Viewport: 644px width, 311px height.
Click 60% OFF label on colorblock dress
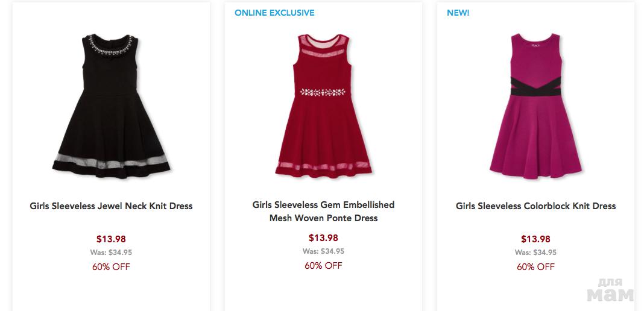(x=535, y=267)
